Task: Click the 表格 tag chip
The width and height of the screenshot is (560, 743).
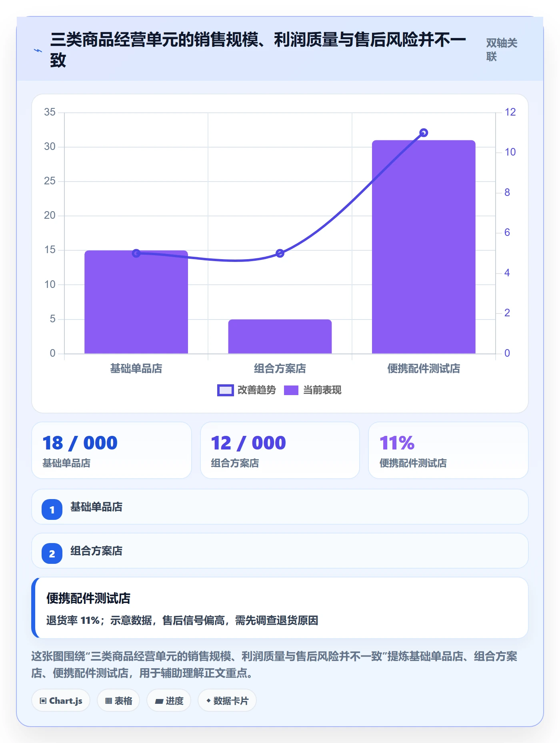Action: point(118,700)
